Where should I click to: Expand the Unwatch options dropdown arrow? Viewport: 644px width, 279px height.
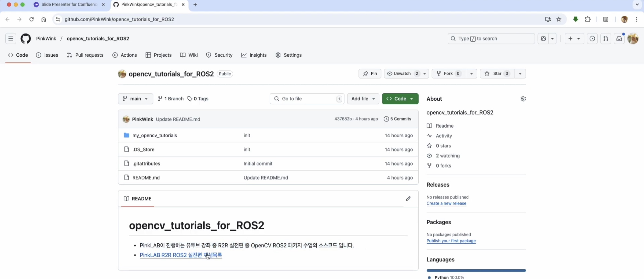pyautogui.click(x=425, y=74)
